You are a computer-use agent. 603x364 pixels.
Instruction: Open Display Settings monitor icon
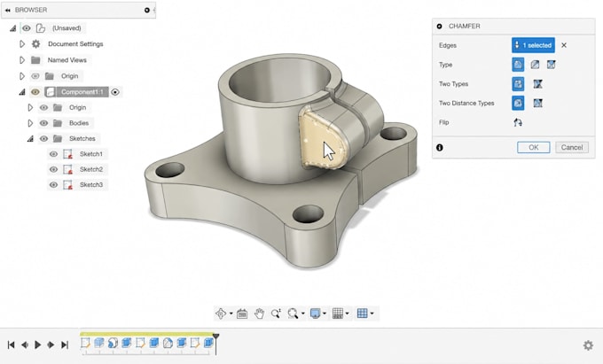316,314
